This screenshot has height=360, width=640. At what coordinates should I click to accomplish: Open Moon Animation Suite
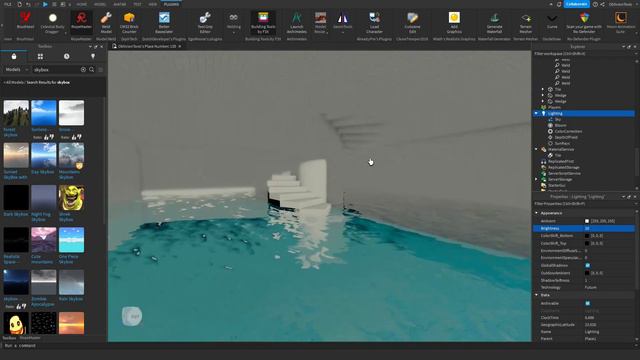coord(620,22)
